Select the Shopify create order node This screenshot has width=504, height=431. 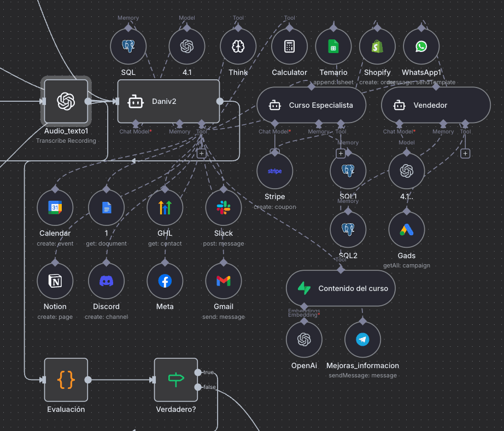click(377, 46)
